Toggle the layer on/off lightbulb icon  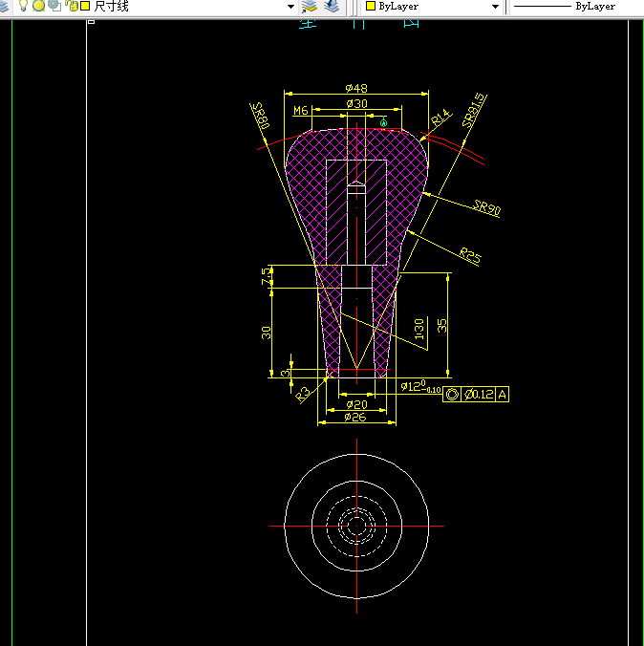click(x=24, y=6)
